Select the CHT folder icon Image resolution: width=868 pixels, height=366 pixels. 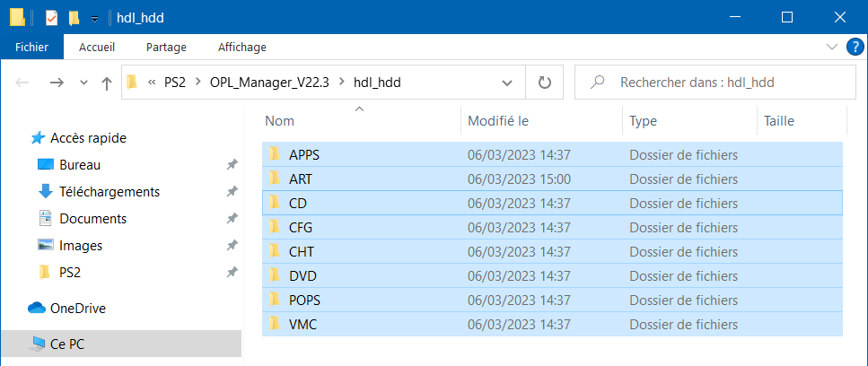tap(274, 251)
